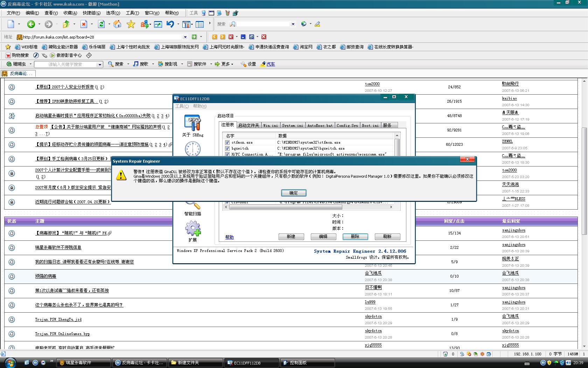
Task: Open the 瑞星杀毒软件不停跳信息 forum thread
Action: tap(58, 247)
